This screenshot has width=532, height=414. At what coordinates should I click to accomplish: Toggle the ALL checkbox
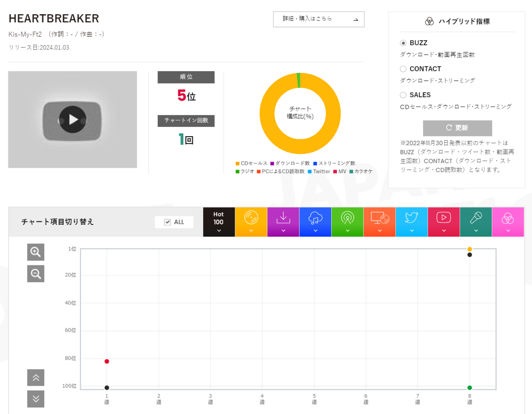[x=168, y=222]
